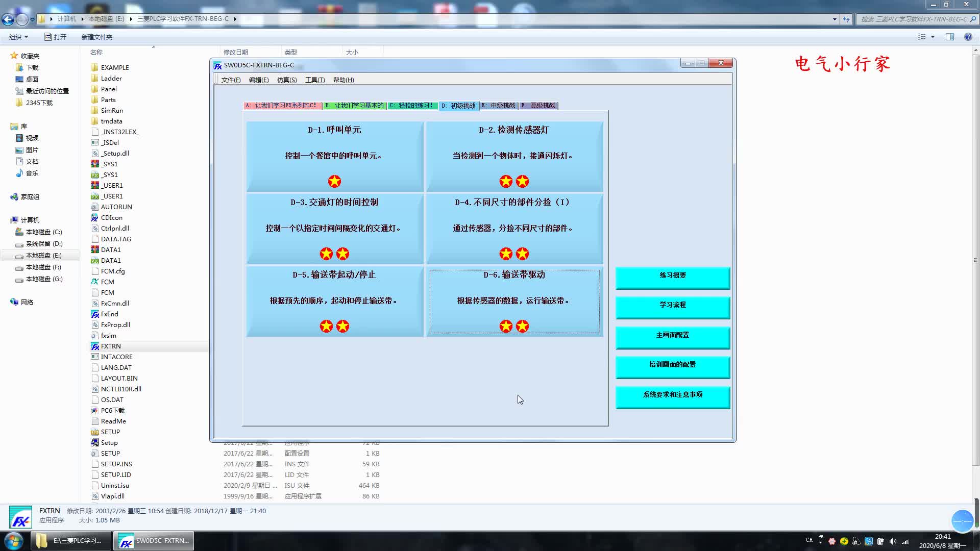Select the FXTRN application icon in list
Image resolution: width=980 pixels, height=551 pixels.
tap(94, 346)
